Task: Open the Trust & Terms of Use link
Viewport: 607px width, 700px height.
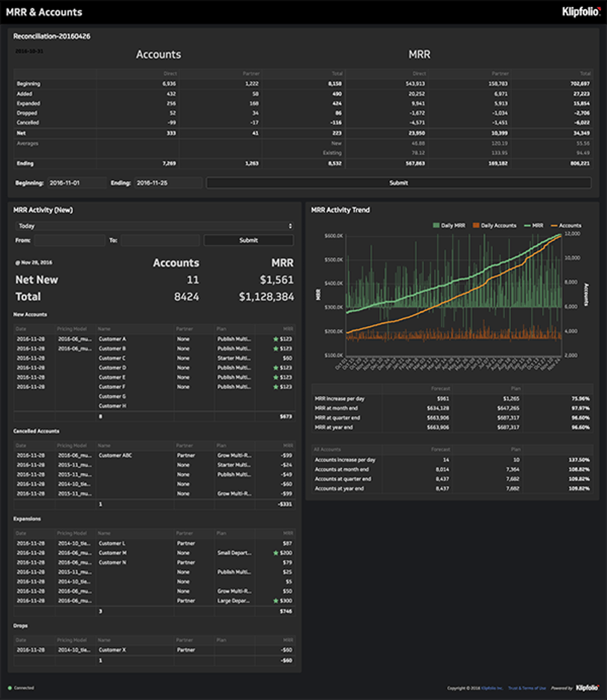Action: pos(527,688)
